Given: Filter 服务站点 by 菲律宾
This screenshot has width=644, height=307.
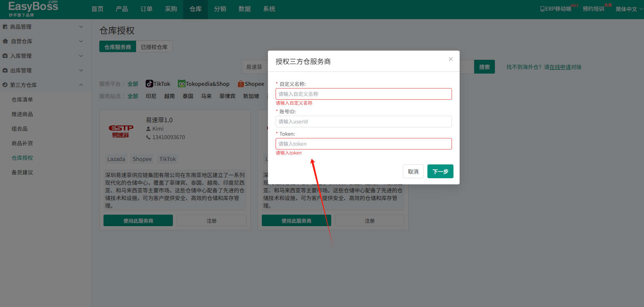Looking at the screenshot, I should (x=227, y=96).
